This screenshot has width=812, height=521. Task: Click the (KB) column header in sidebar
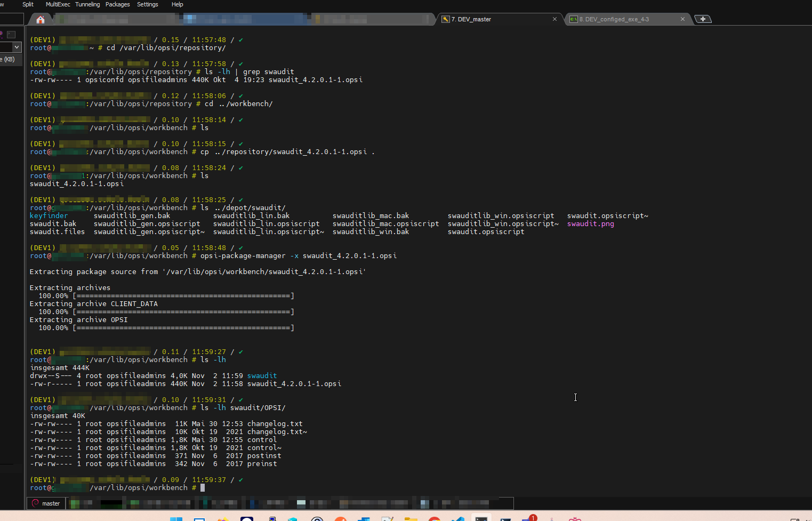click(x=9, y=59)
